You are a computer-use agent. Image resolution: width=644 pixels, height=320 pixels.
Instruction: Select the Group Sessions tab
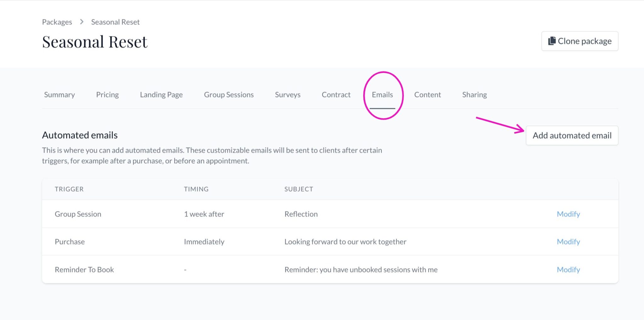(229, 95)
